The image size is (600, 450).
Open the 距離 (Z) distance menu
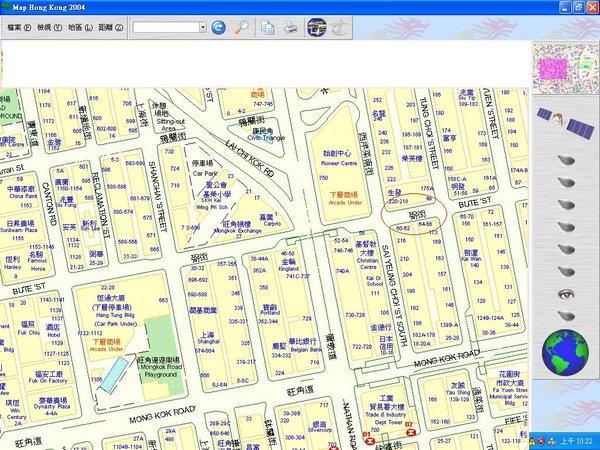(111, 28)
